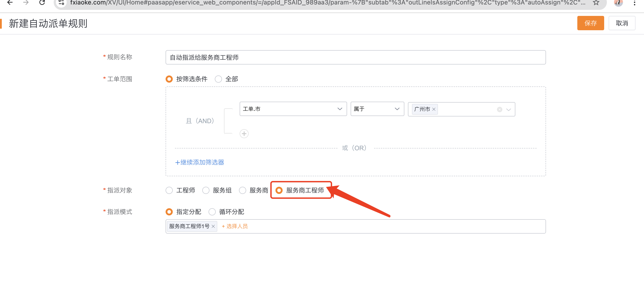This screenshot has width=644, height=292.
Task: Clear all selected city values
Action: 499,109
